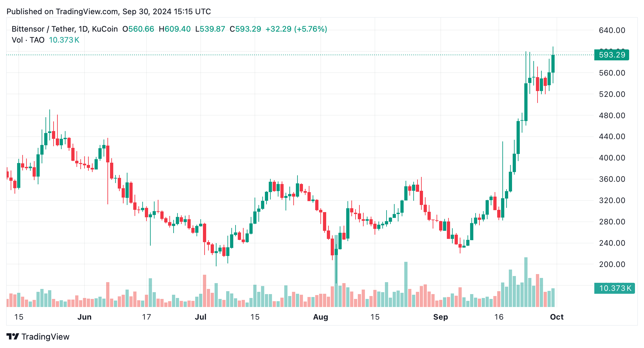Click the volume reading 10.373K in legend
The image size is (644, 348).
tap(64, 40)
